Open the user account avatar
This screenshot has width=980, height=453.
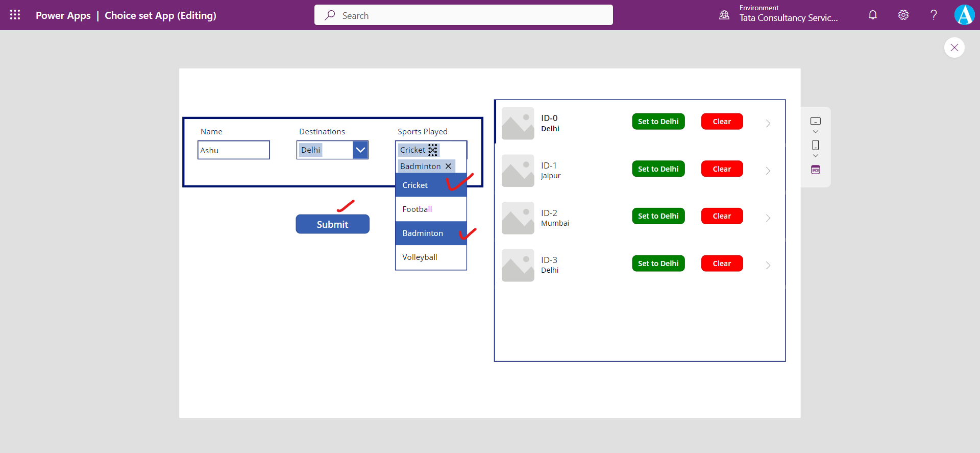click(964, 15)
